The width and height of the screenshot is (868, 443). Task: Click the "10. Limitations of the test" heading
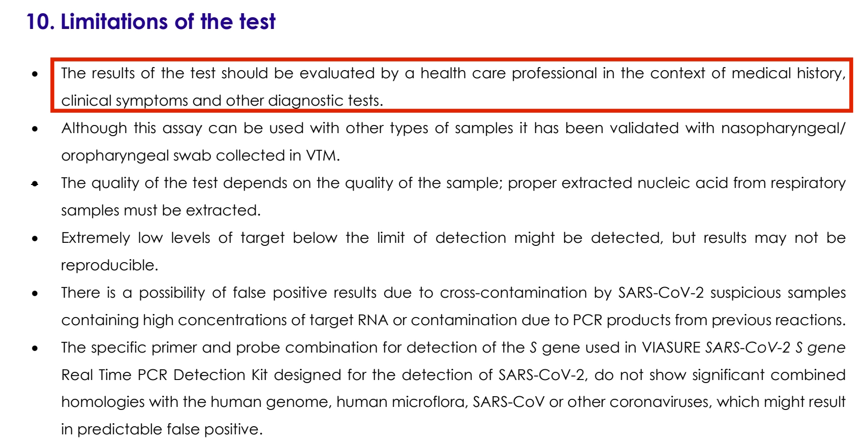150,22
